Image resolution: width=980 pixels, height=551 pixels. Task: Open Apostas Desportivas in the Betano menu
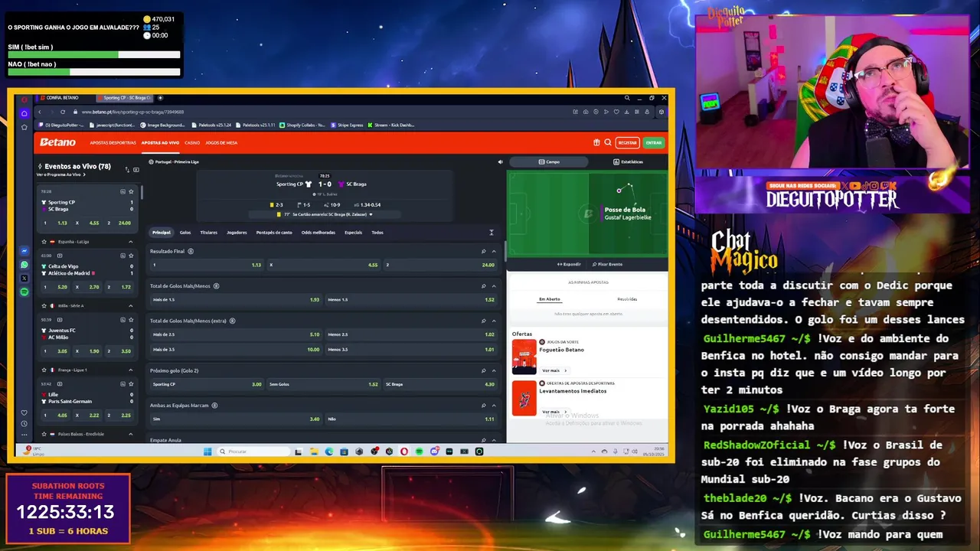pos(113,142)
